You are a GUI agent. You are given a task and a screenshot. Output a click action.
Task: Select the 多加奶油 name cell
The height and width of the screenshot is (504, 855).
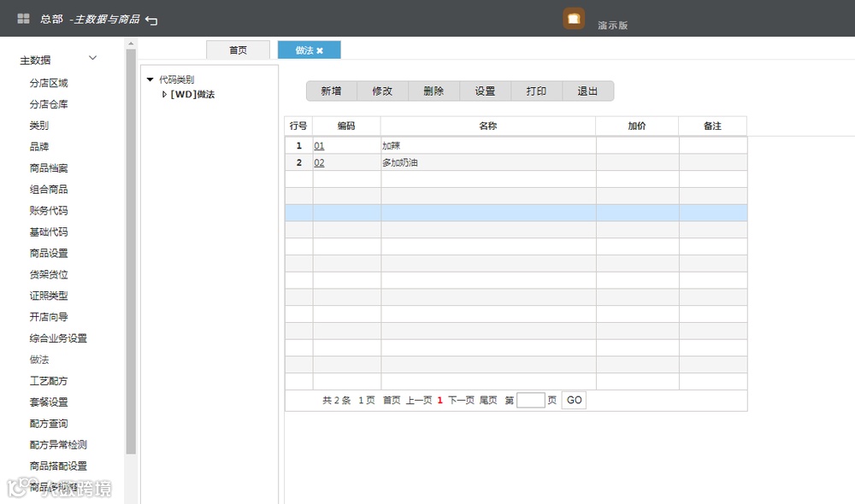(488, 162)
